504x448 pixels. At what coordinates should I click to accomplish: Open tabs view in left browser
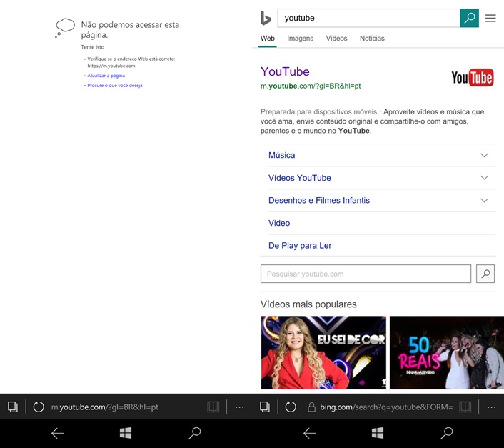[x=13, y=407]
